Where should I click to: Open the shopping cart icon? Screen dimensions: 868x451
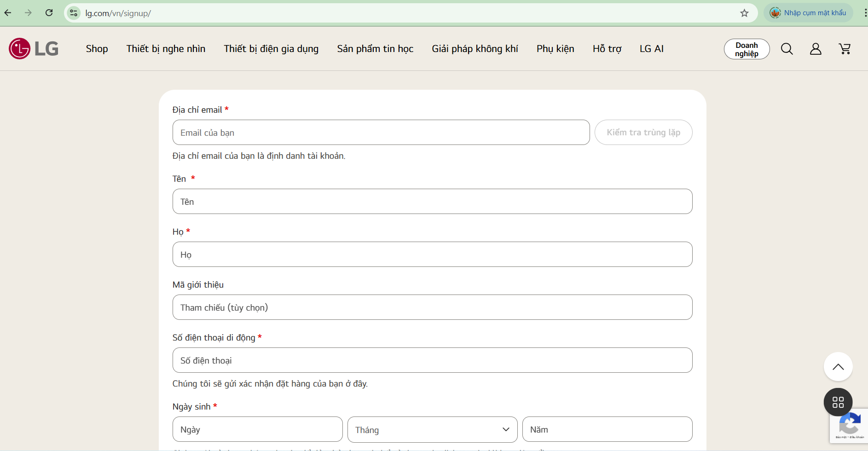pyautogui.click(x=845, y=49)
